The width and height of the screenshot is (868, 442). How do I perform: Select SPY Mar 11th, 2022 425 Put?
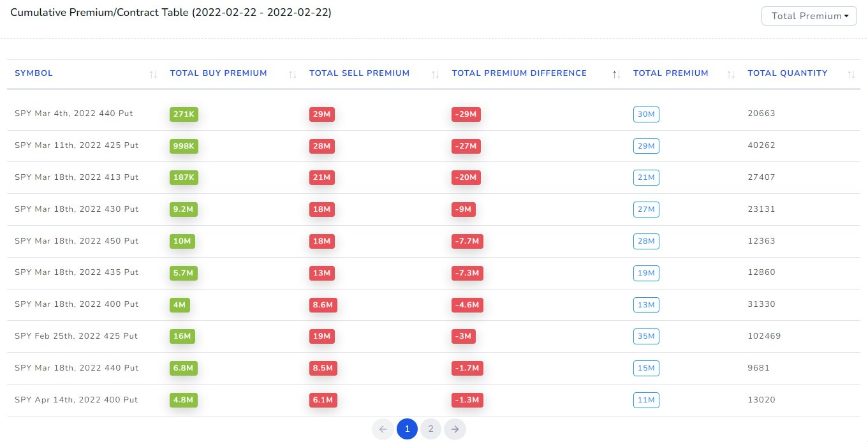77,145
